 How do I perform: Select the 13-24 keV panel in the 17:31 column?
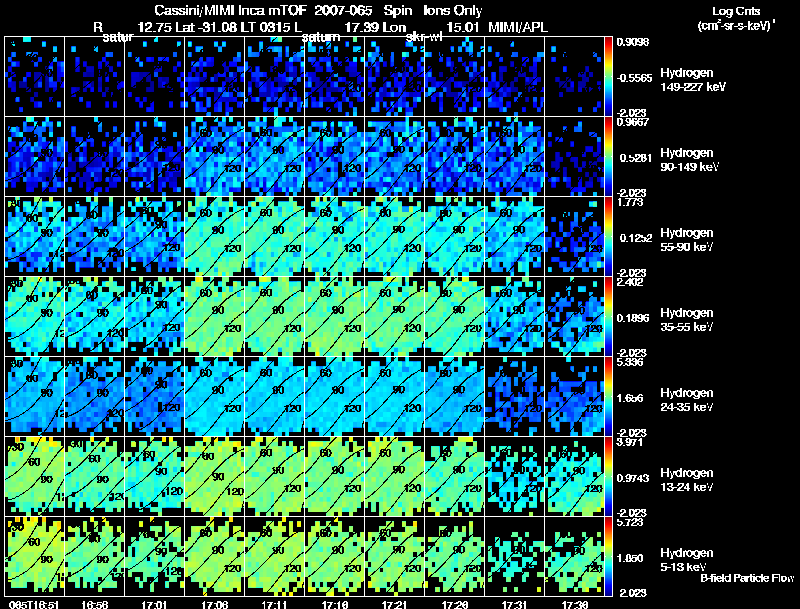[515, 477]
